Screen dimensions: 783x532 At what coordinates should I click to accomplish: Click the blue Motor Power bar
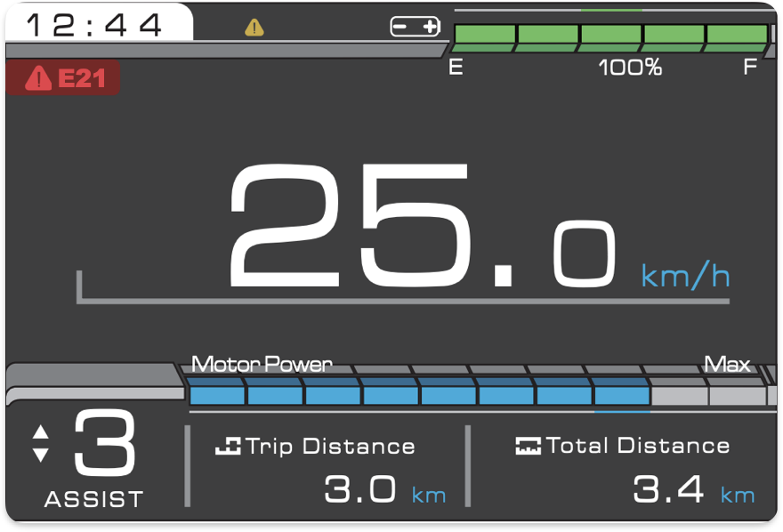tap(419, 391)
